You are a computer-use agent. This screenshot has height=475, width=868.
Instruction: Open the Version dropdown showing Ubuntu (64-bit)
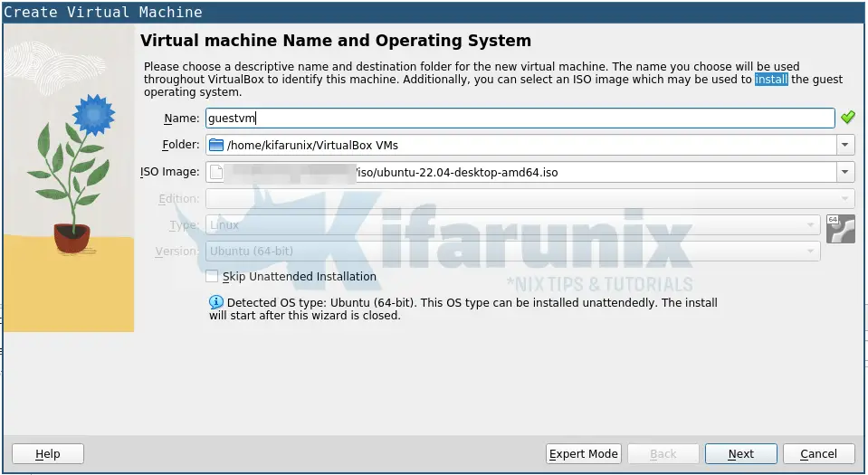point(512,252)
